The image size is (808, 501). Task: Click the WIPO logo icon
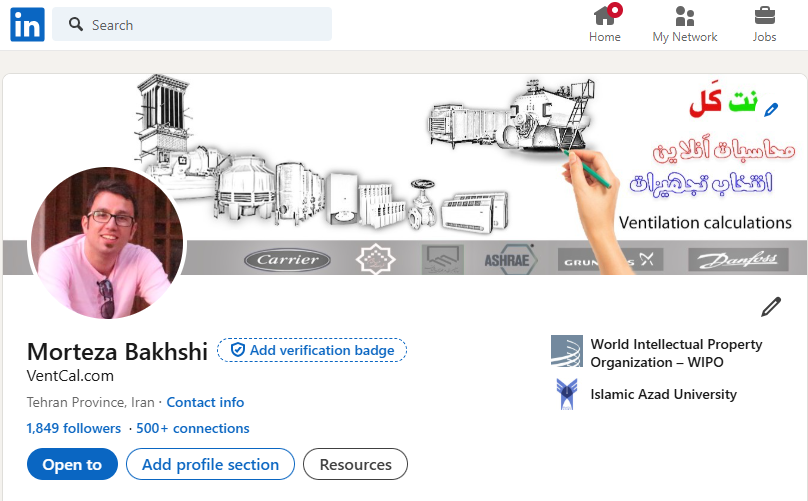point(567,351)
